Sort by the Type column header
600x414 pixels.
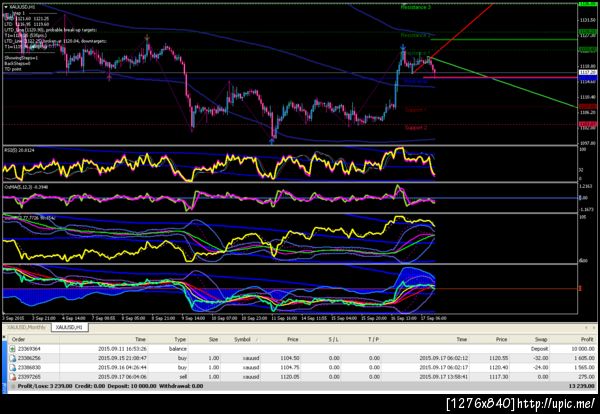point(180,339)
